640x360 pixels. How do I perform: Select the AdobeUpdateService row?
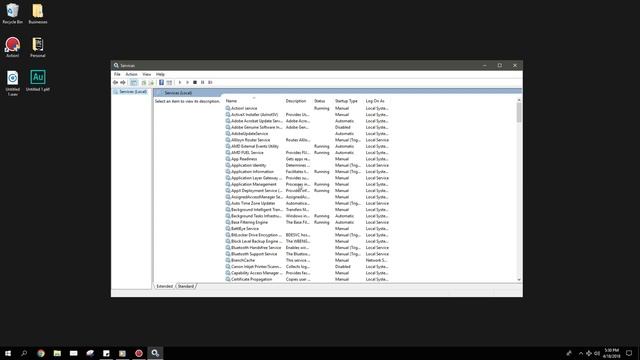pyautogui.click(x=307, y=133)
